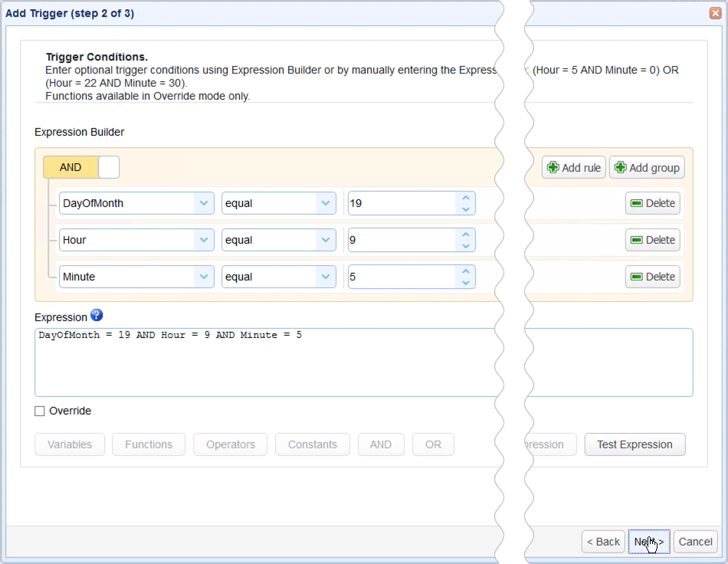
Task: Click the green plus Add rule button
Action: click(x=573, y=168)
